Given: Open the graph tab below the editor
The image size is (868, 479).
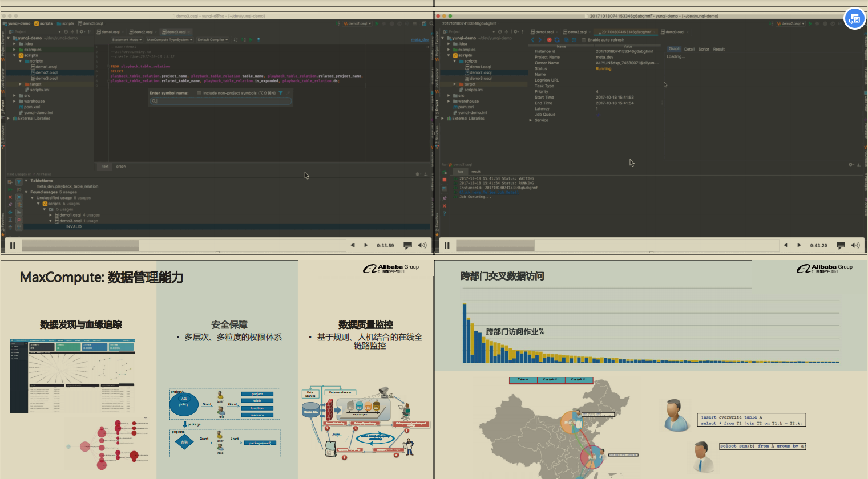Looking at the screenshot, I should 121,167.
